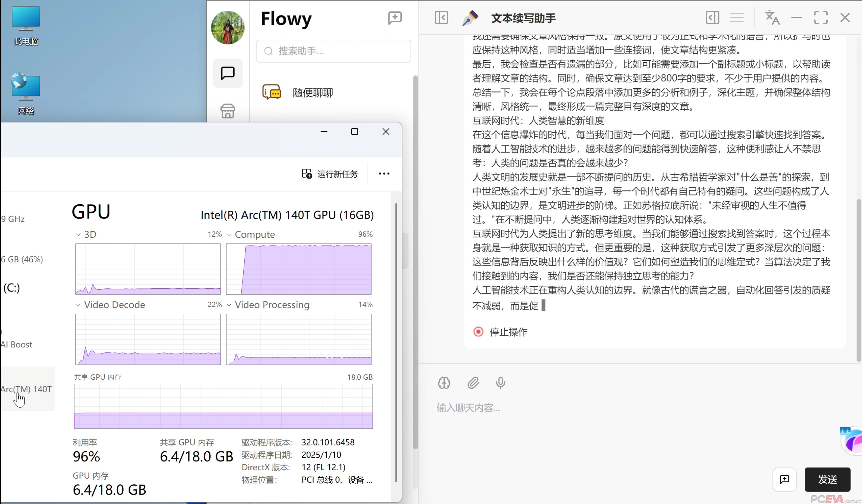Click the 12 (FL 12.1) DirectX value
Screen dimensions: 862x504
(323, 467)
